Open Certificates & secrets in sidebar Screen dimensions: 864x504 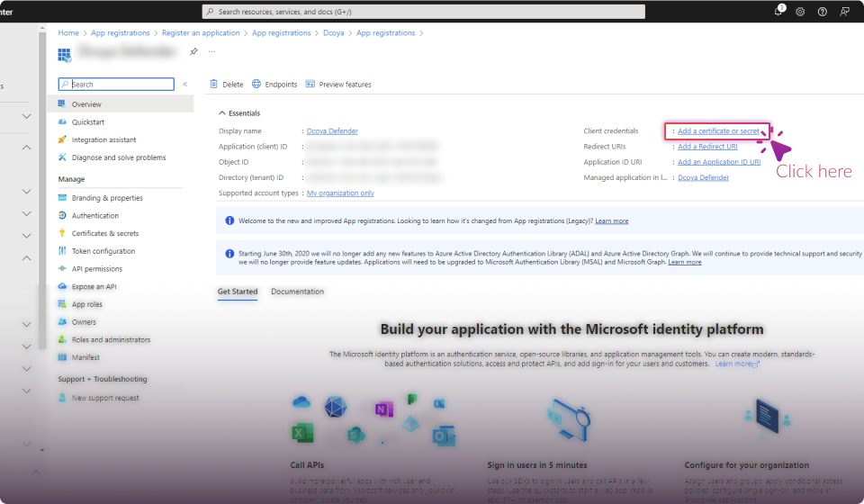[105, 233]
